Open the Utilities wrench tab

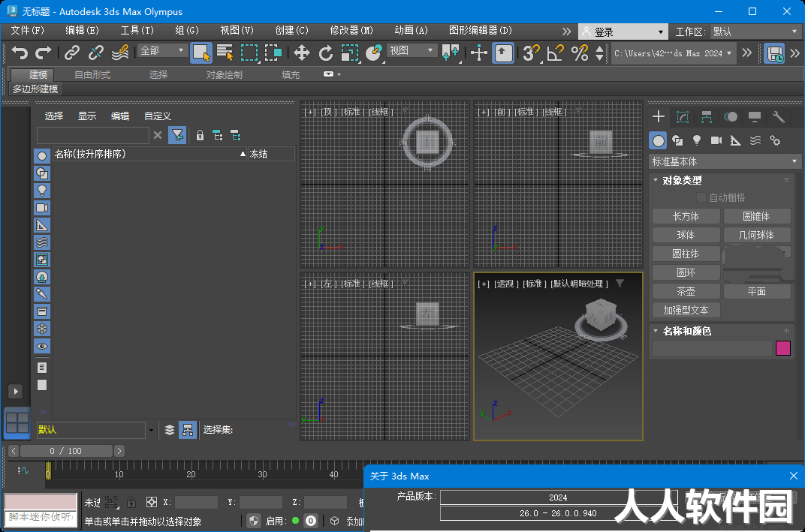pyautogui.click(x=778, y=117)
